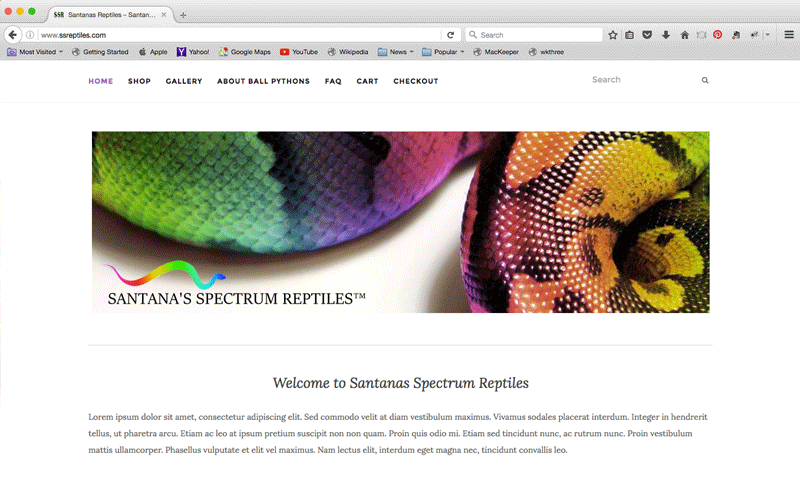Image resolution: width=800 pixels, height=477 pixels.
Task: Click the website search magnifier icon
Action: click(705, 80)
